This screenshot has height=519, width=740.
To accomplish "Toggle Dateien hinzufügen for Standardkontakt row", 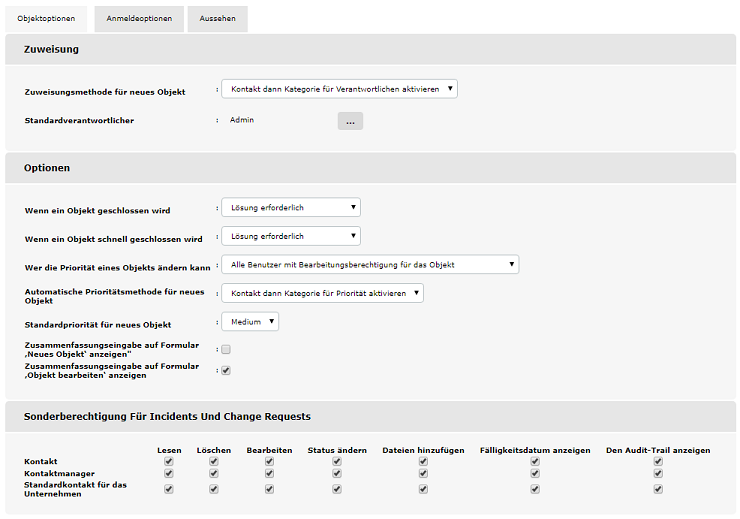I will [x=423, y=489].
